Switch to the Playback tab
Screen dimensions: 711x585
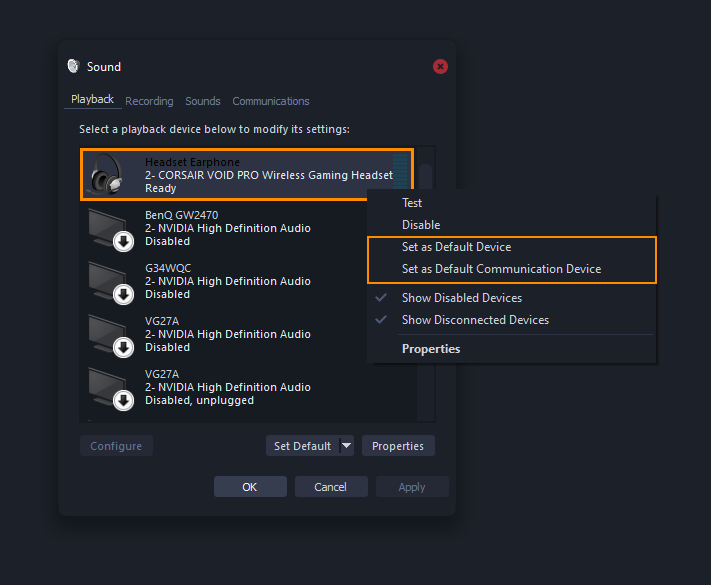click(93, 99)
